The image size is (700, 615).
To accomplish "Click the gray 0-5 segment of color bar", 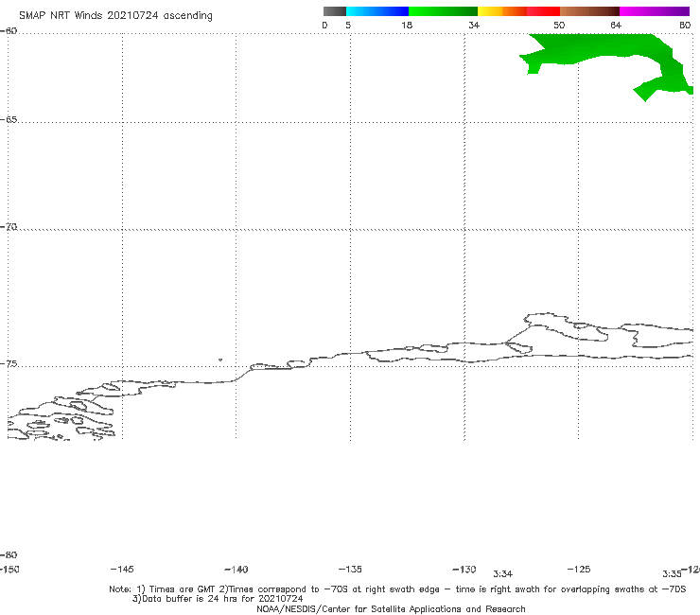I will [335, 11].
